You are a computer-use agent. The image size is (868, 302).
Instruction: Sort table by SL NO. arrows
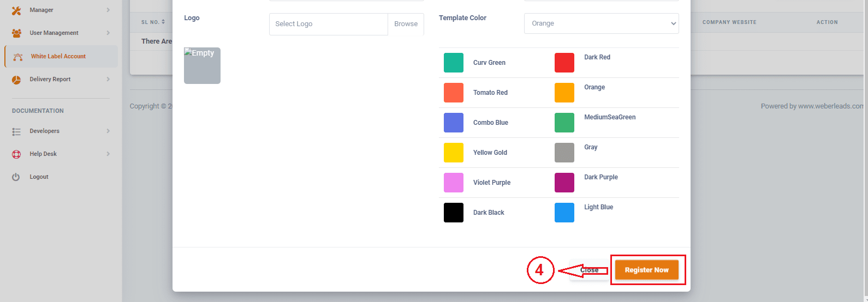[163, 22]
